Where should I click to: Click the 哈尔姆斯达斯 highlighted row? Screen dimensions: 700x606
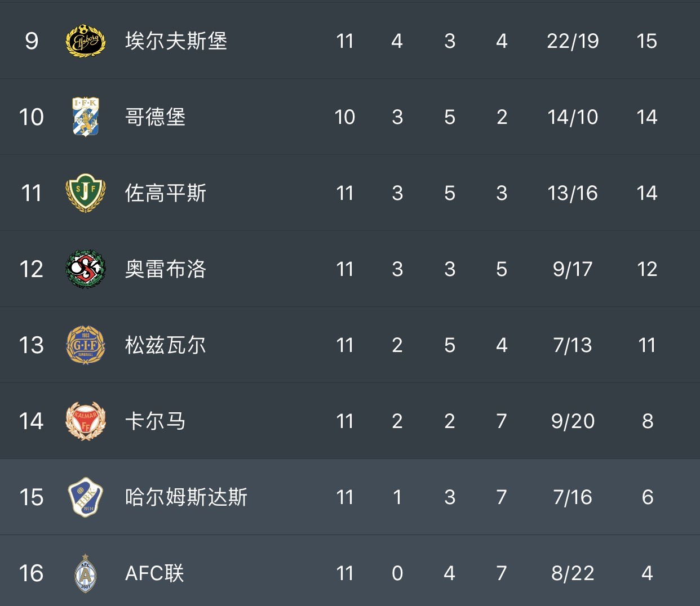tap(349, 497)
